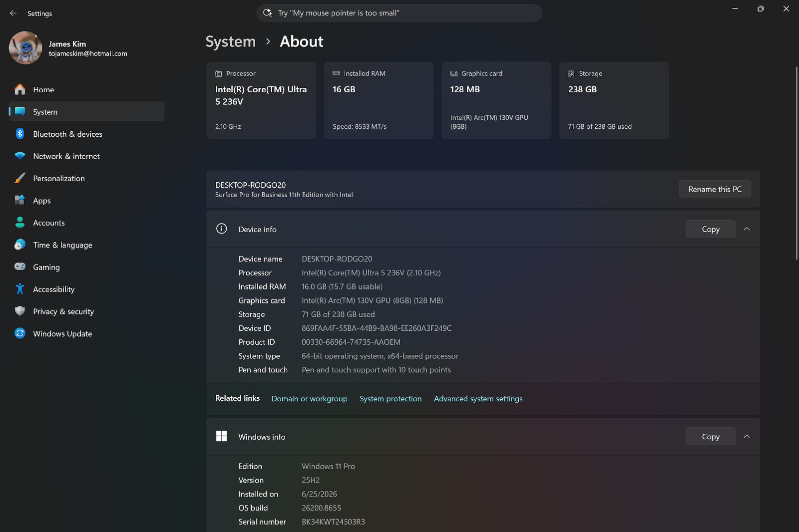The width and height of the screenshot is (799, 532).
Task: Click the Bluetooth icon in sidebar
Action: click(20, 134)
